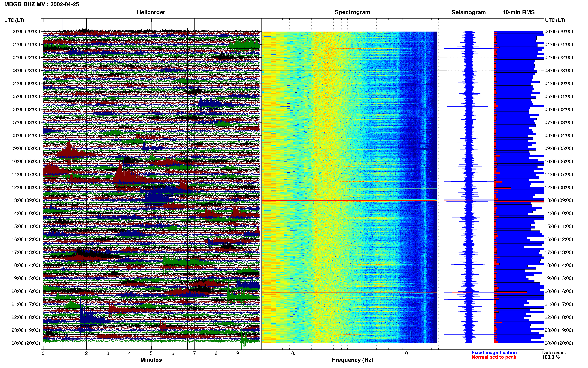
Task: Click right-axis time label "16:00 (12:00)"
Action: click(x=559, y=239)
